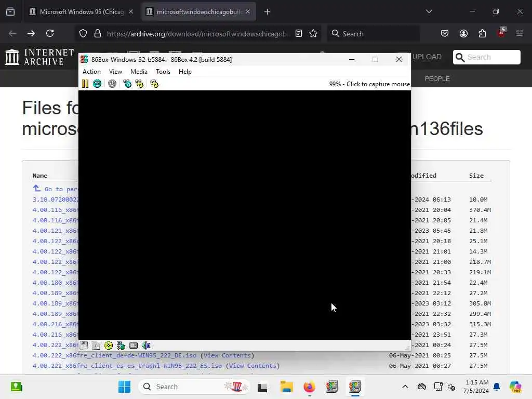The width and height of the screenshot is (532, 399).
Task: Close the Microsoft Windows 95 (Chicago) tab
Action: coord(131,11)
